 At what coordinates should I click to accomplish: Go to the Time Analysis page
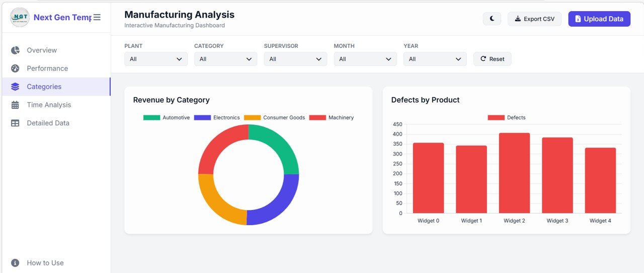click(49, 105)
